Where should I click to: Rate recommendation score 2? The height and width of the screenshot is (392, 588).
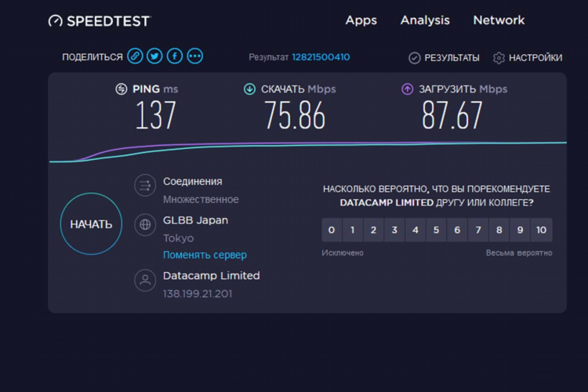click(373, 230)
